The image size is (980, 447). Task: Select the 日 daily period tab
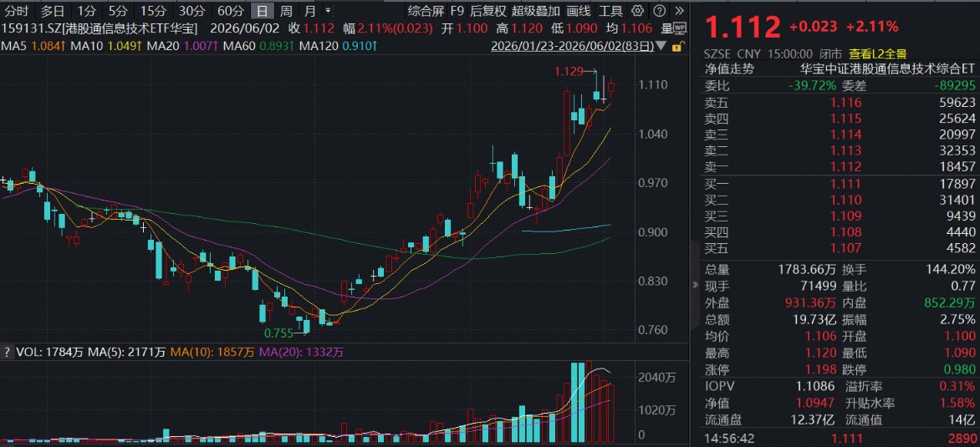pos(263,11)
